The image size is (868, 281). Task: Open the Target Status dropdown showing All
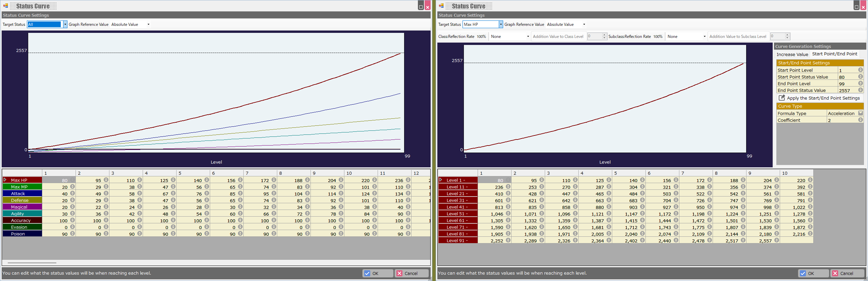click(x=65, y=24)
